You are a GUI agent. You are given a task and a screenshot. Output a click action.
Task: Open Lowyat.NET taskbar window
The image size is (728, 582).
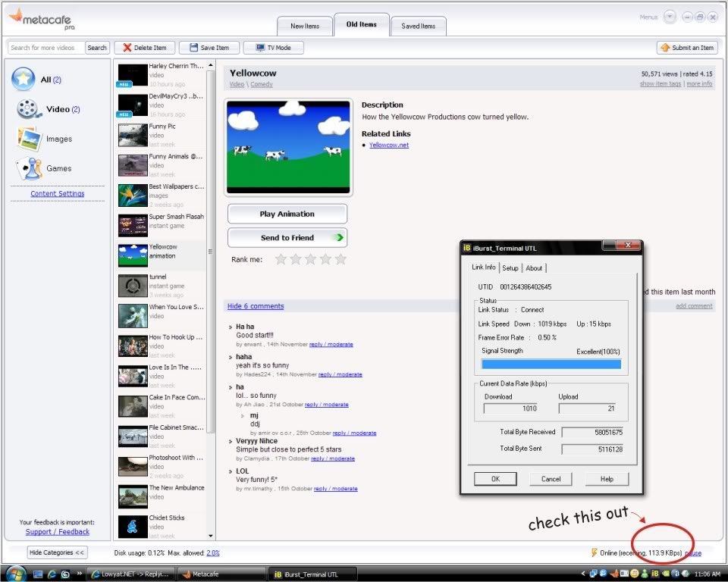pos(132,574)
